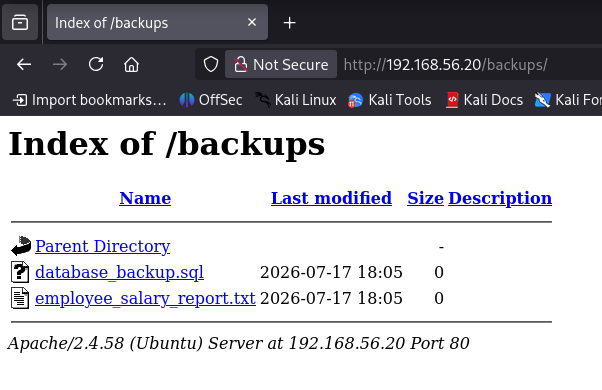This screenshot has width=602, height=390.
Task: Sort the listing by Name
Action: tap(145, 198)
